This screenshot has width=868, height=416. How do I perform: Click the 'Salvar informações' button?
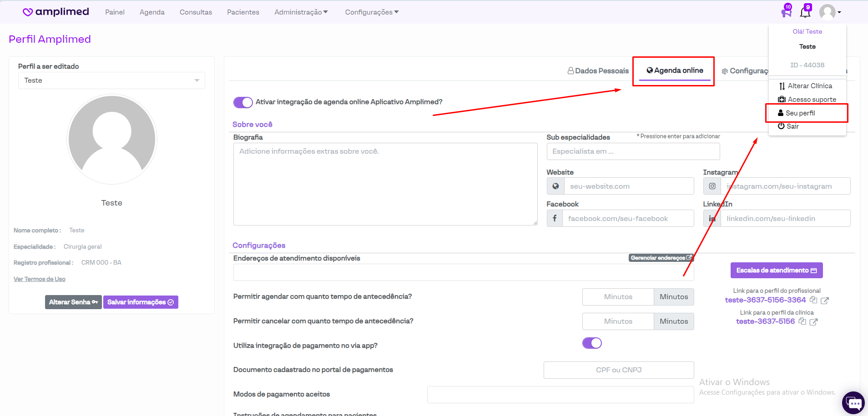click(x=141, y=302)
